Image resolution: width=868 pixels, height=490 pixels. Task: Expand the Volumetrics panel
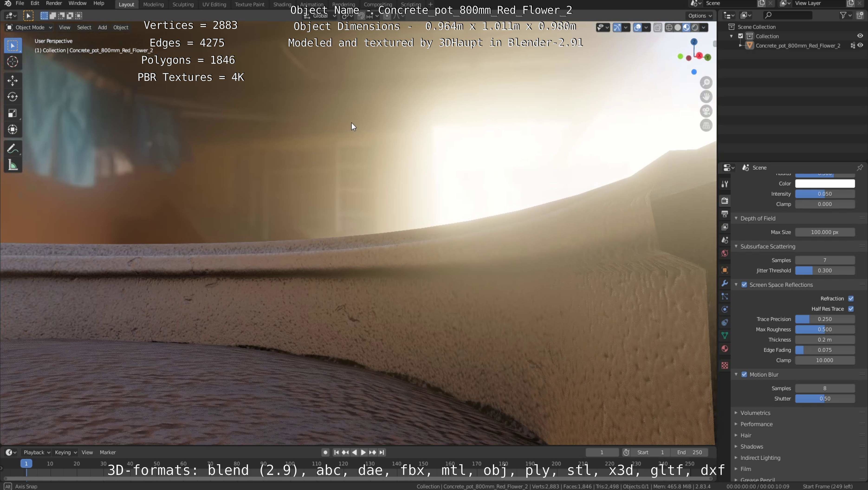coord(755,413)
